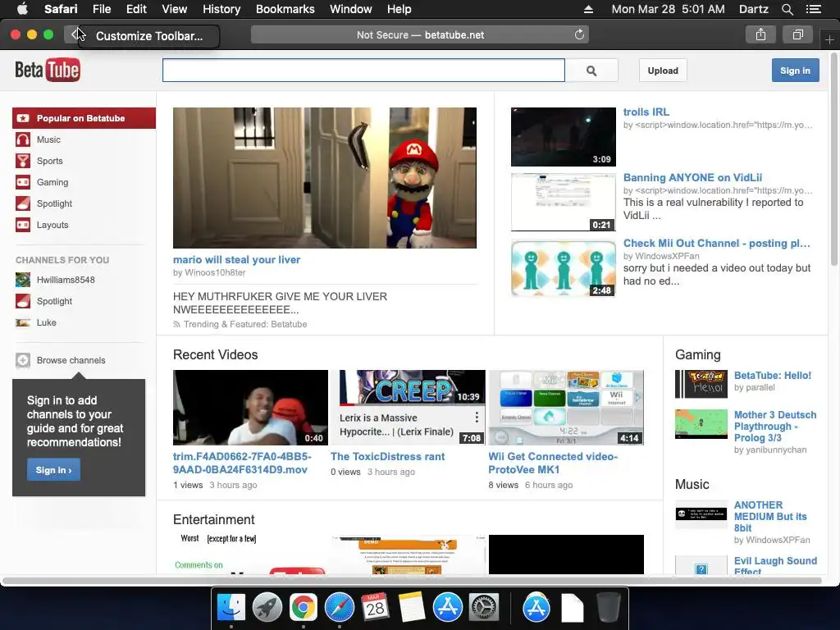Click Dartz user name in menu bar
The height and width of the screenshot is (630, 840).
coord(753,9)
